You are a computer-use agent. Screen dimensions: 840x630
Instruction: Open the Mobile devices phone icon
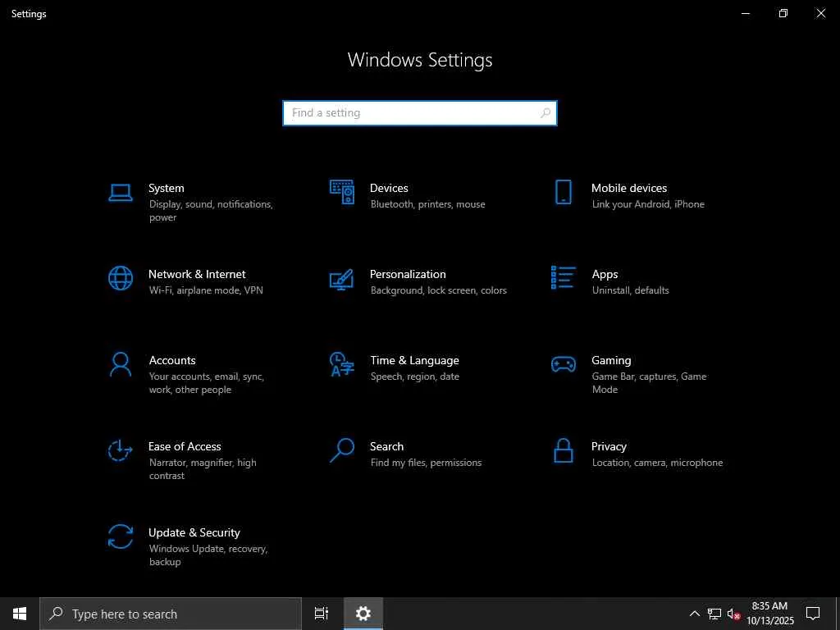pyautogui.click(x=563, y=192)
